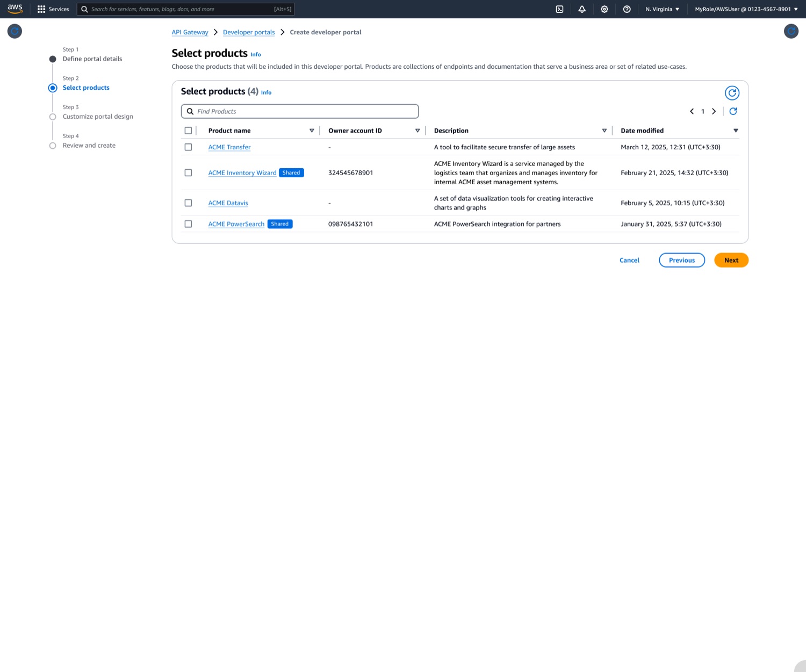806x672 pixels.
Task: Click date January 31, 2025, 5:37 (UTC+3:30)
Action: [x=671, y=224]
